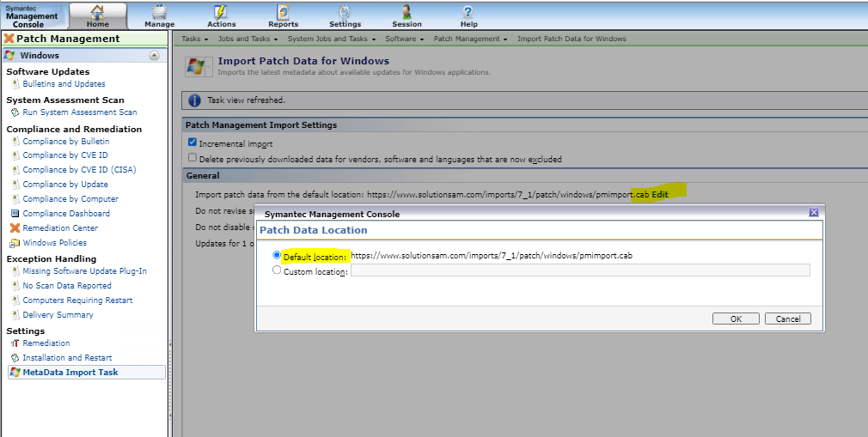868x437 pixels.
Task: Open Compliance by CVE ID link
Action: click(x=65, y=155)
